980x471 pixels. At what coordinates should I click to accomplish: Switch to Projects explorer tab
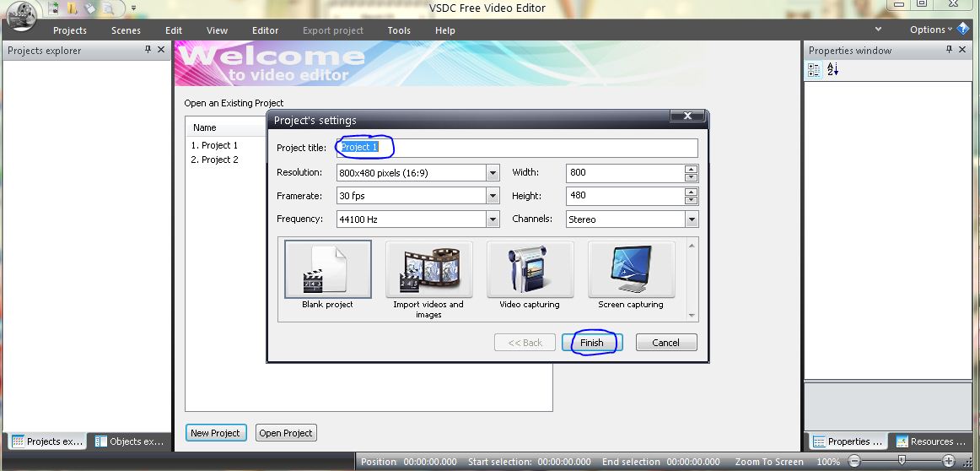coord(47,441)
